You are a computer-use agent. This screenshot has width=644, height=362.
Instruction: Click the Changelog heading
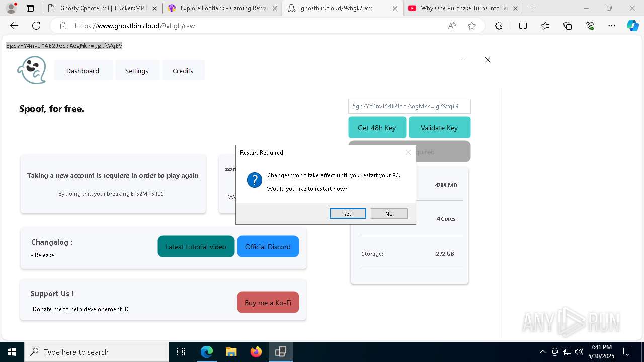tap(52, 242)
